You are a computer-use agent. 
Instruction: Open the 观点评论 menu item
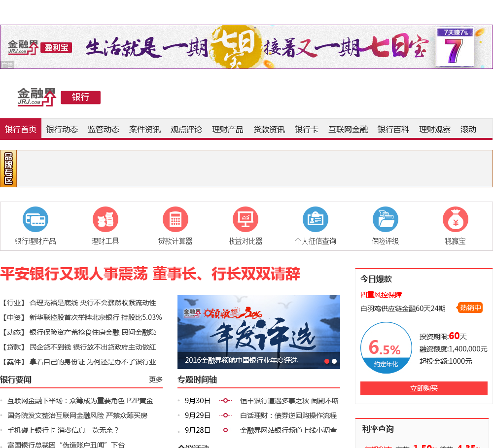(x=186, y=129)
